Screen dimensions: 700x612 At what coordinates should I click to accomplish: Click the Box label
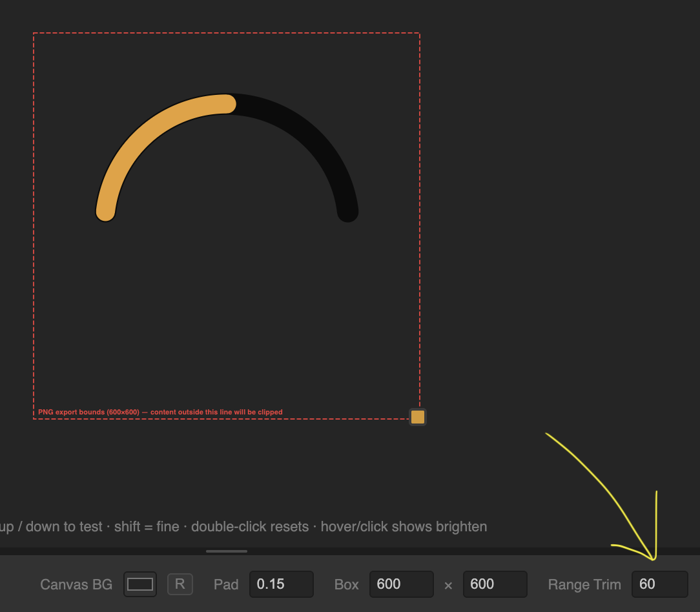point(346,584)
